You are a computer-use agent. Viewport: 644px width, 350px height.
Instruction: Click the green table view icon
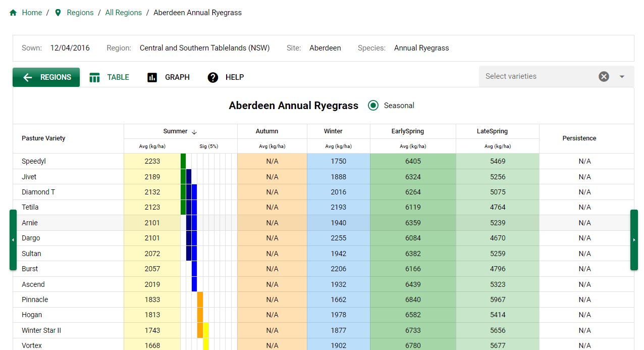[x=94, y=77]
